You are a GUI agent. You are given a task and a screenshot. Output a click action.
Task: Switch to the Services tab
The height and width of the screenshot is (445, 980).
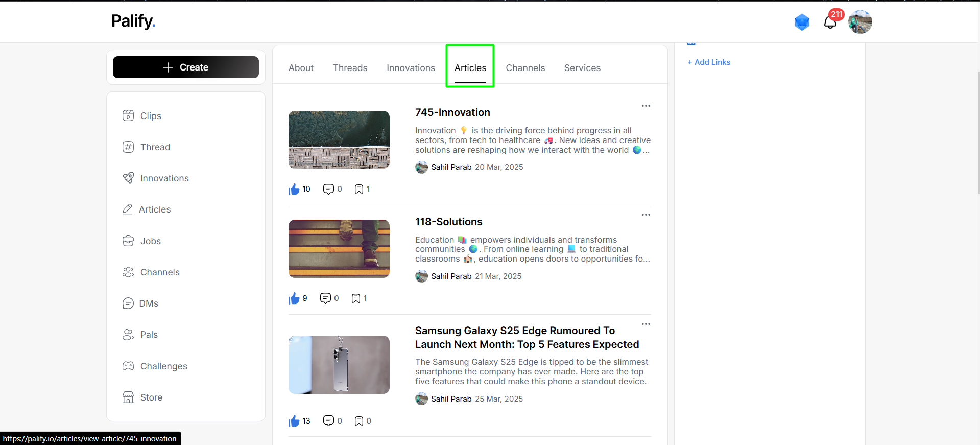pyautogui.click(x=582, y=68)
